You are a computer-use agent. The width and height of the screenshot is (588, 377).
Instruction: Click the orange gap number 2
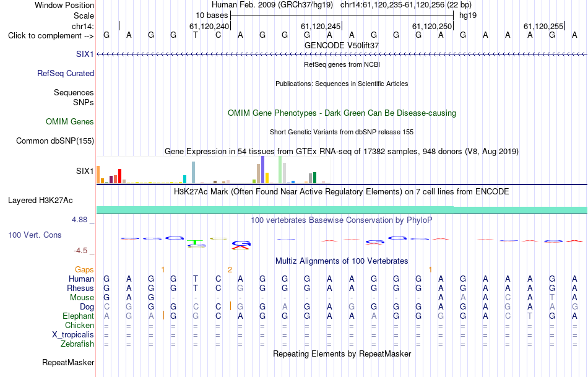pos(230,270)
